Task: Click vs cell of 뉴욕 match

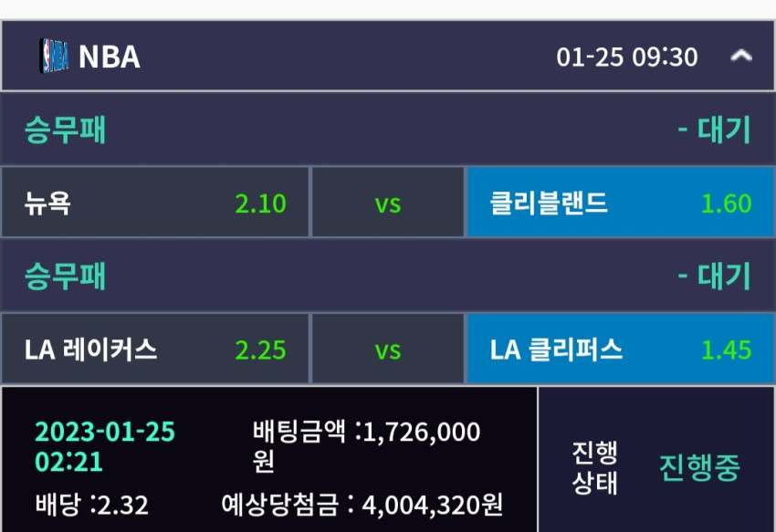Action: click(388, 203)
